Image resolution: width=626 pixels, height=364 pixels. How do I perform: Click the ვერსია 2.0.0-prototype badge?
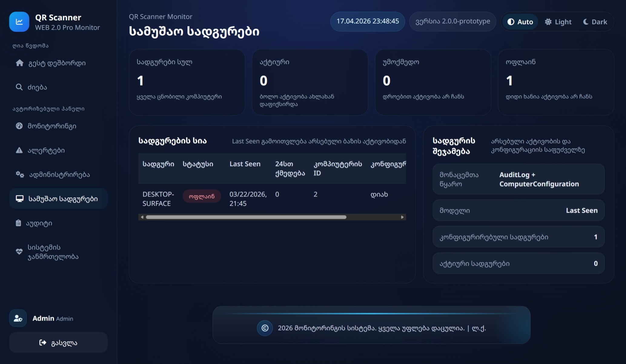[452, 21]
